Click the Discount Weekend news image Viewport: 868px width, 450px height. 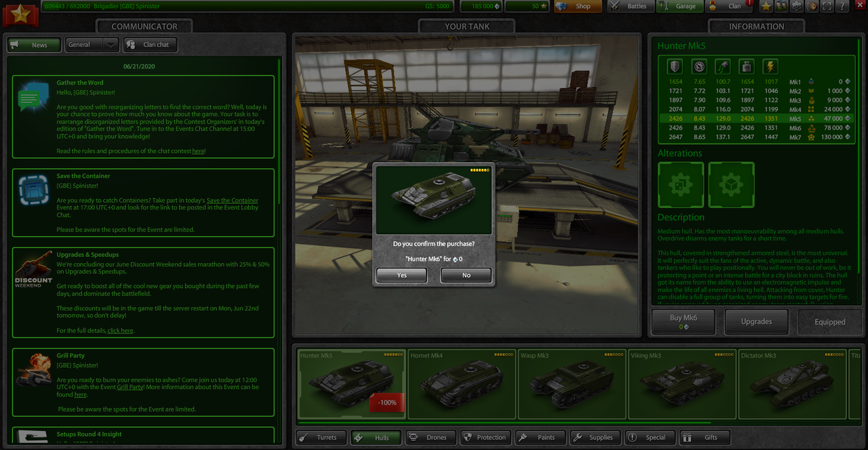[33, 269]
